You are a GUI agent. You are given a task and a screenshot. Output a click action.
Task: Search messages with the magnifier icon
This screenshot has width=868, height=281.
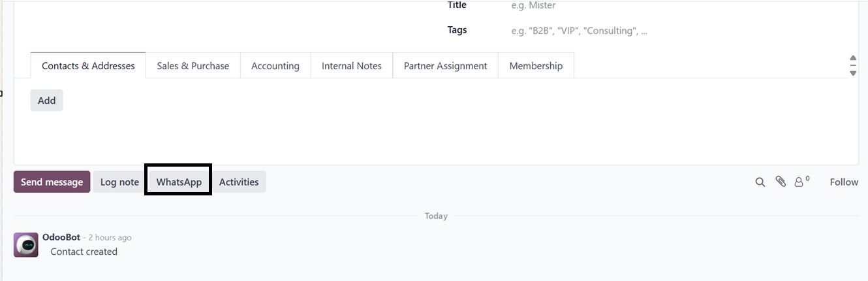pyautogui.click(x=760, y=182)
